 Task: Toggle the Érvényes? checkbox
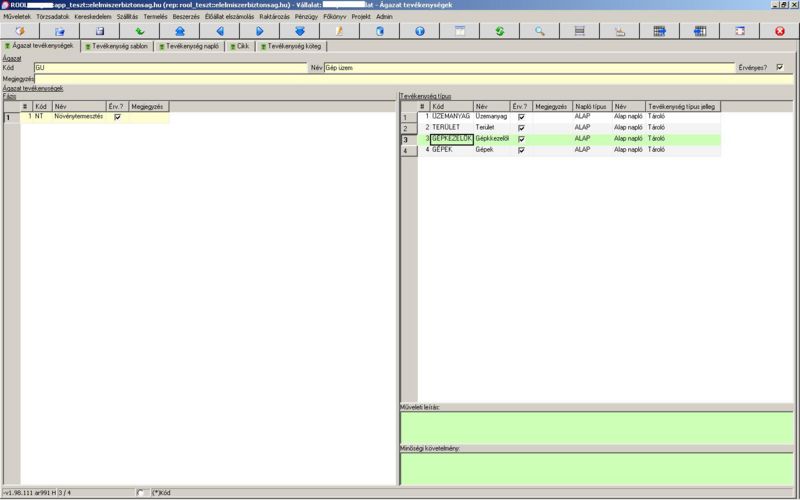[779, 67]
